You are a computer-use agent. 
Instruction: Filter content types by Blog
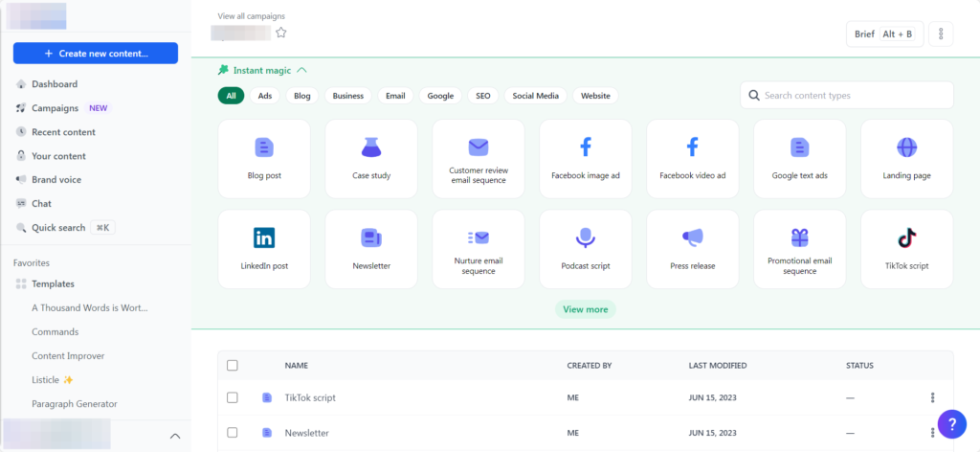click(301, 96)
